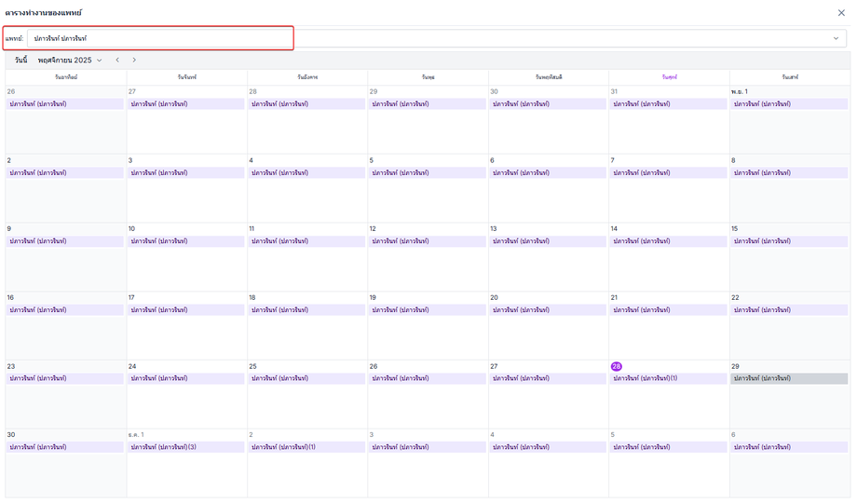Click date number 10 in calendar
The height and width of the screenshot is (504, 857).
[132, 228]
